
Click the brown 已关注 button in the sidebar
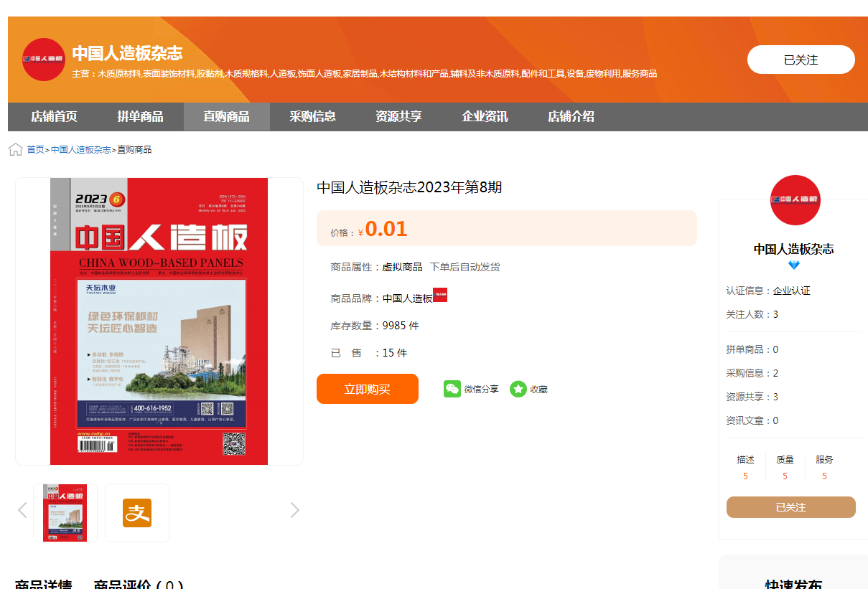(791, 507)
